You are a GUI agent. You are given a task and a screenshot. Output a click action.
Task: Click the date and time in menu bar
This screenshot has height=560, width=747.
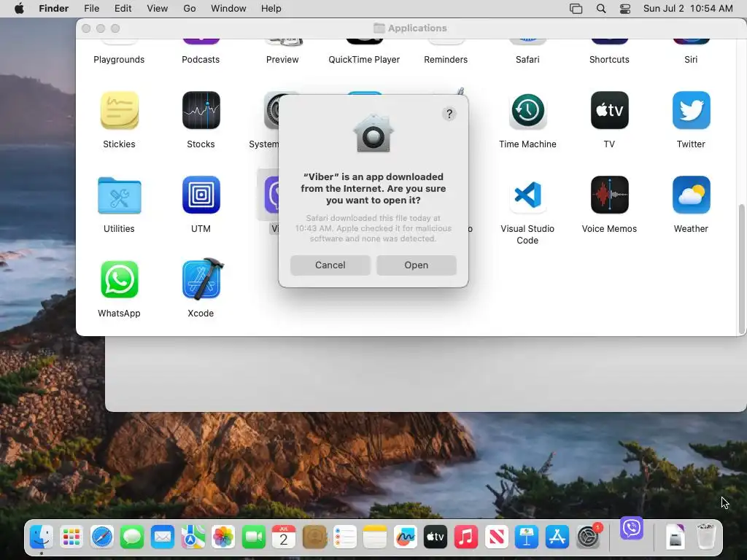(688, 9)
